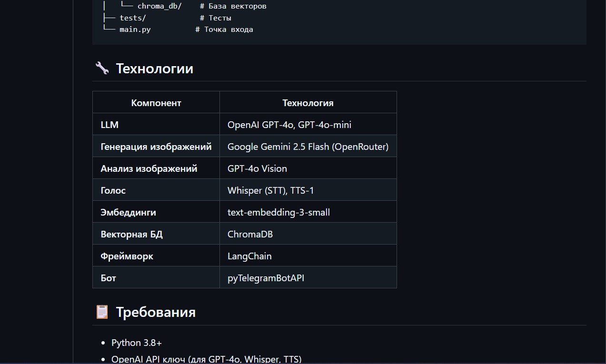Click the main.py line in code block
The image size is (606, 364).
[x=177, y=29]
